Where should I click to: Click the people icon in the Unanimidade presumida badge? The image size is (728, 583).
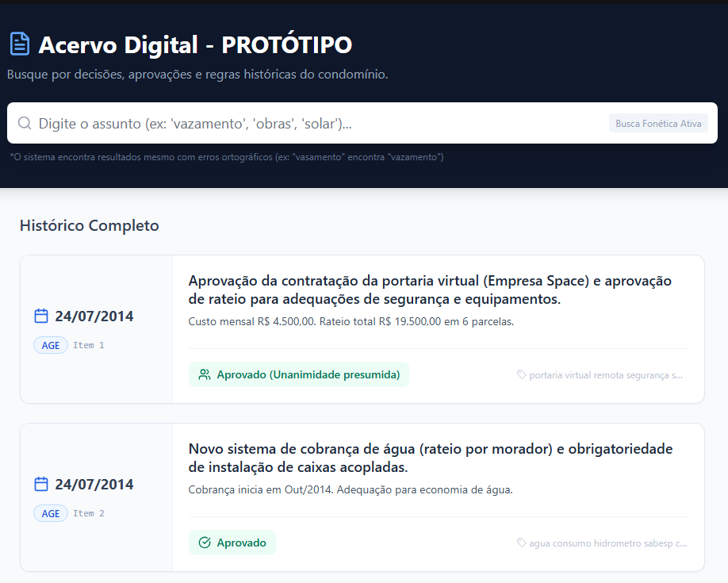205,374
